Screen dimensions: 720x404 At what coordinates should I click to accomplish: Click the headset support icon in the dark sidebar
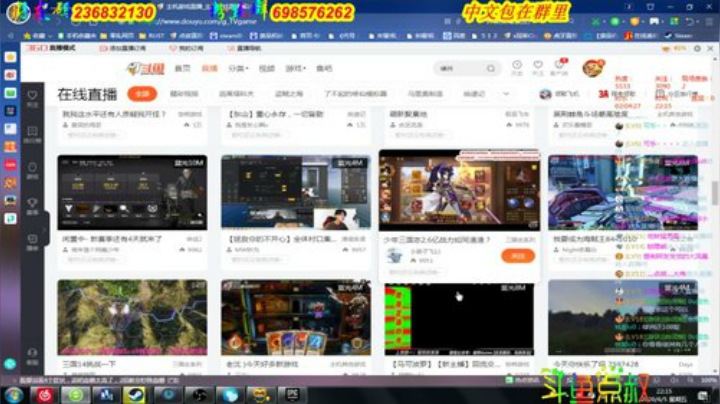pos(32,353)
